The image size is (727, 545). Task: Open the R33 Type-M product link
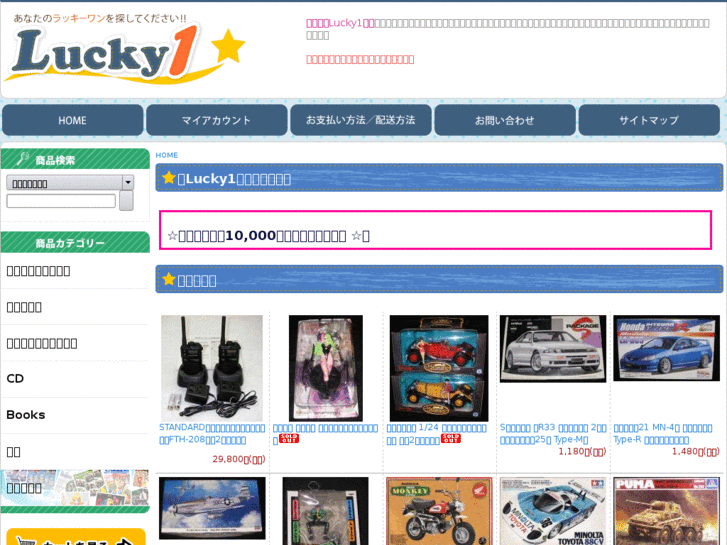click(x=553, y=434)
